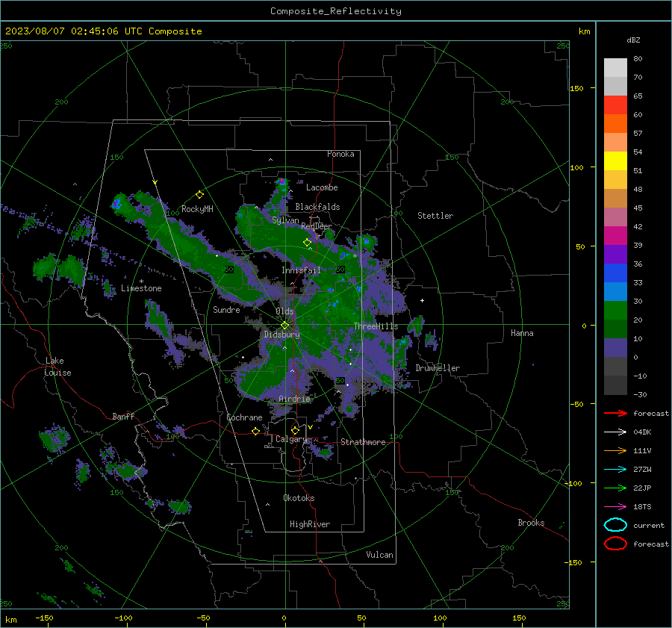Click the Limestone label
Viewport: 672px width, 628px height.
141,288
